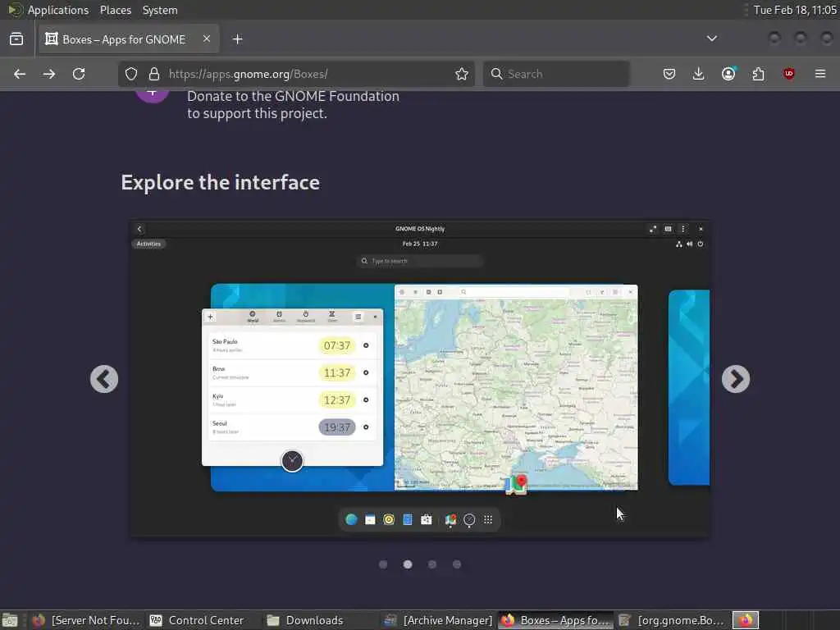The width and height of the screenshot is (840, 630).
Task: Switch to Server Not Found Firefox window
Action: 85,620
